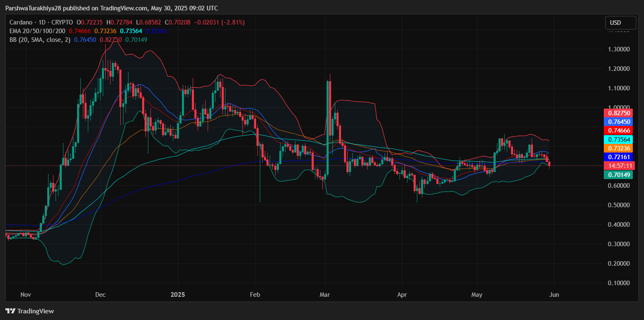644x320 pixels.
Task: Click the 2025 label on time axis
Action: (x=178, y=295)
